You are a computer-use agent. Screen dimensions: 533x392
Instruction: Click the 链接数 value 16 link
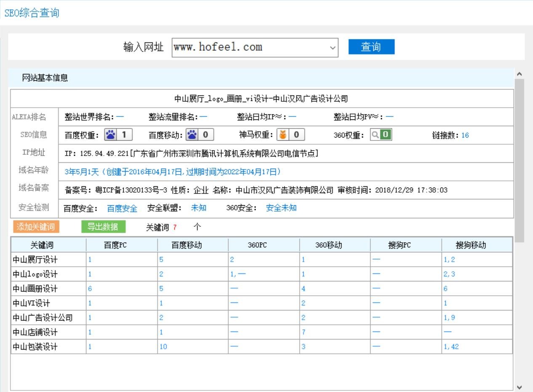[x=465, y=135]
